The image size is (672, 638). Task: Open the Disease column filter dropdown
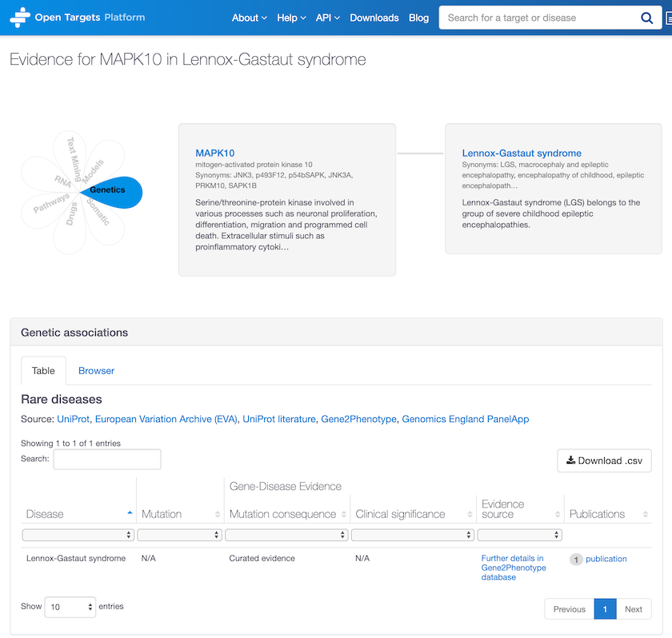(78, 534)
